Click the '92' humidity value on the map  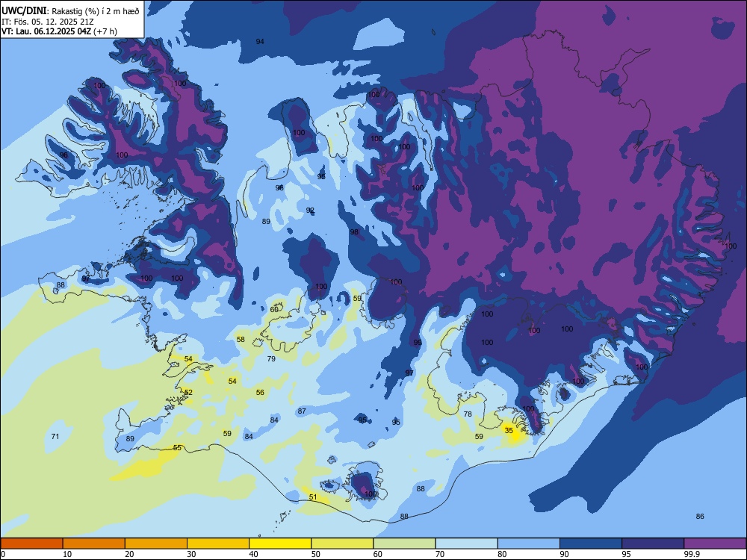pos(310,210)
